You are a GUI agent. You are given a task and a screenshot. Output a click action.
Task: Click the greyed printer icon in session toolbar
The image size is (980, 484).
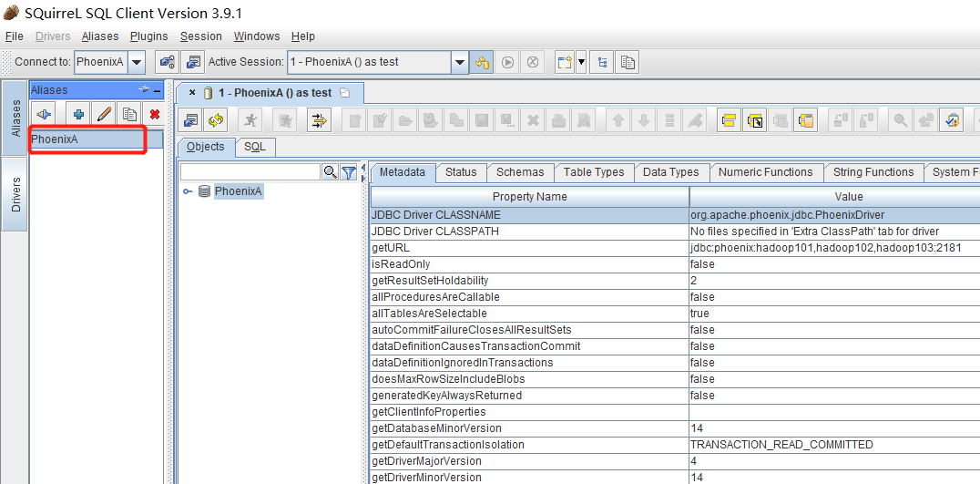tap(559, 120)
